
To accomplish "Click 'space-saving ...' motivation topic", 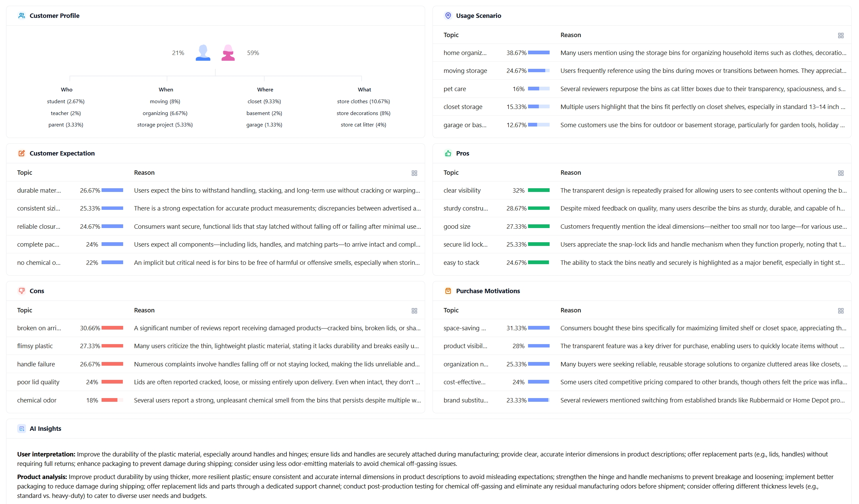I will [465, 328].
